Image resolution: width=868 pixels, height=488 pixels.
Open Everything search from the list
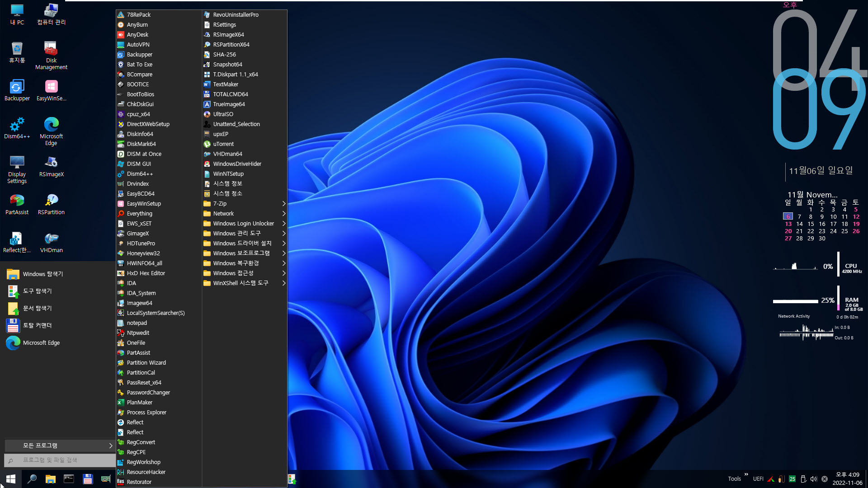[158, 214]
